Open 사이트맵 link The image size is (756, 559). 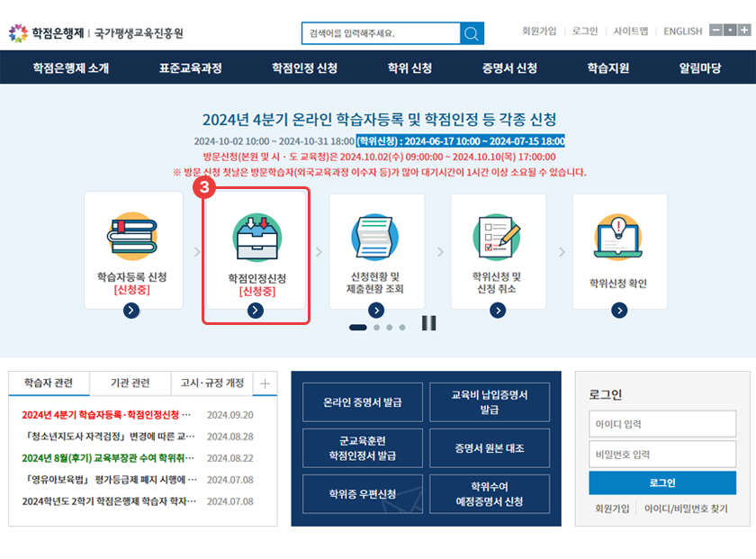coord(631,31)
